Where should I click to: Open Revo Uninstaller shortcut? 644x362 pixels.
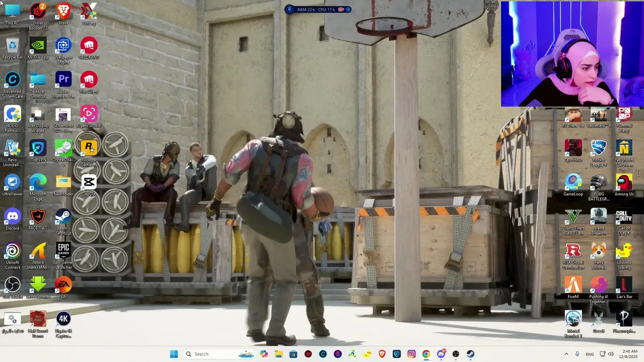click(12, 153)
